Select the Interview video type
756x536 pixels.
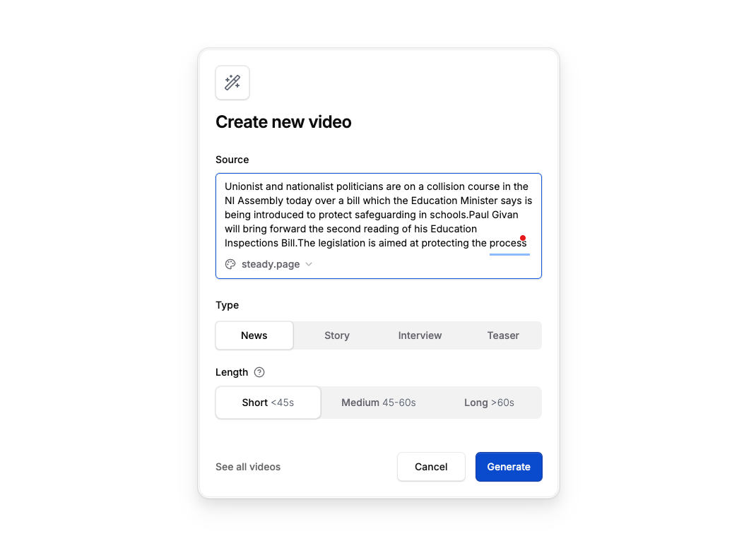(420, 335)
